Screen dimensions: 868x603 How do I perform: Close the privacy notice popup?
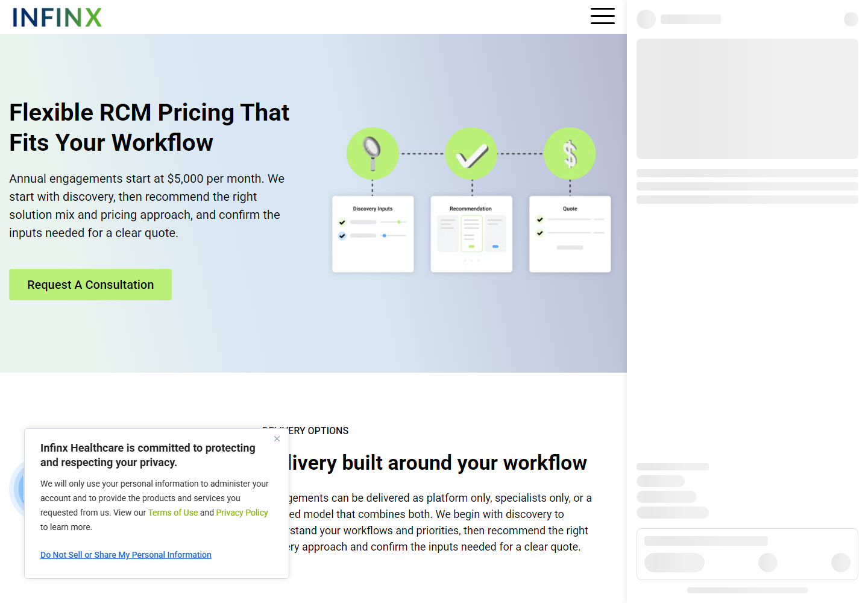(x=277, y=438)
